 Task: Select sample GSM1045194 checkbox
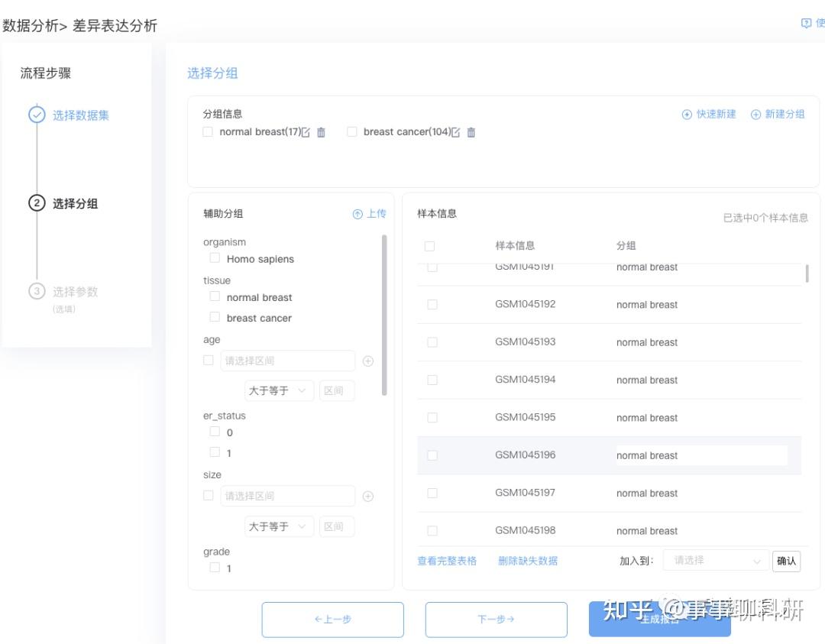[432, 380]
